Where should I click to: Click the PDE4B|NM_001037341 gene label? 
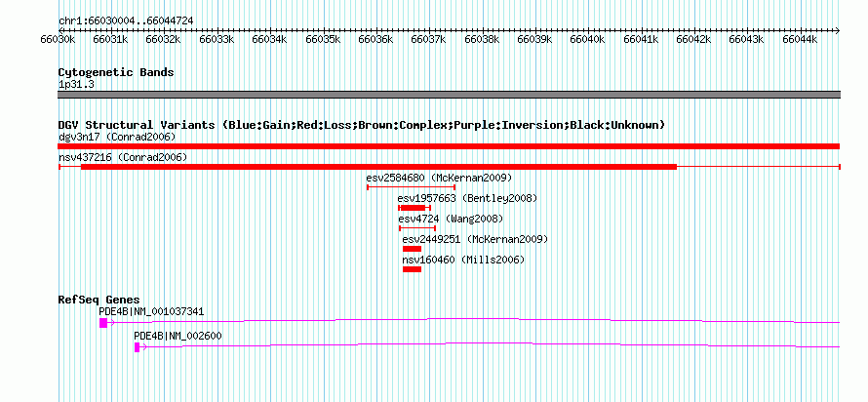(x=151, y=311)
